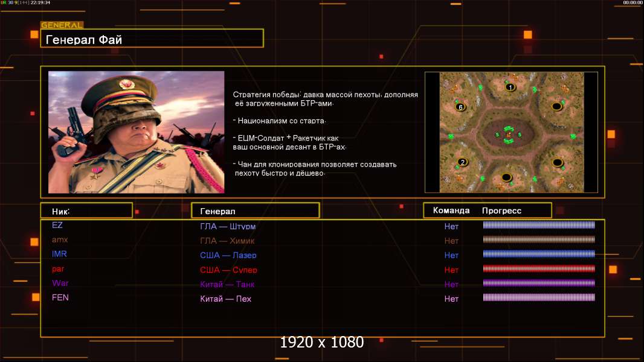Click the yellow GENERAL label
This screenshot has height=362, width=644.
62,25
